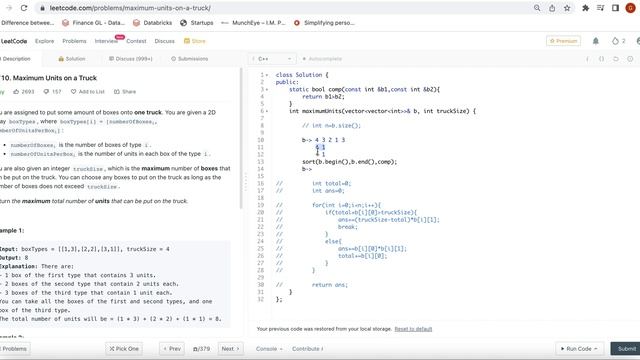The width and height of the screenshot is (640, 360).
Task: Open the Databricks bookmark
Action: pyautogui.click(x=153, y=23)
